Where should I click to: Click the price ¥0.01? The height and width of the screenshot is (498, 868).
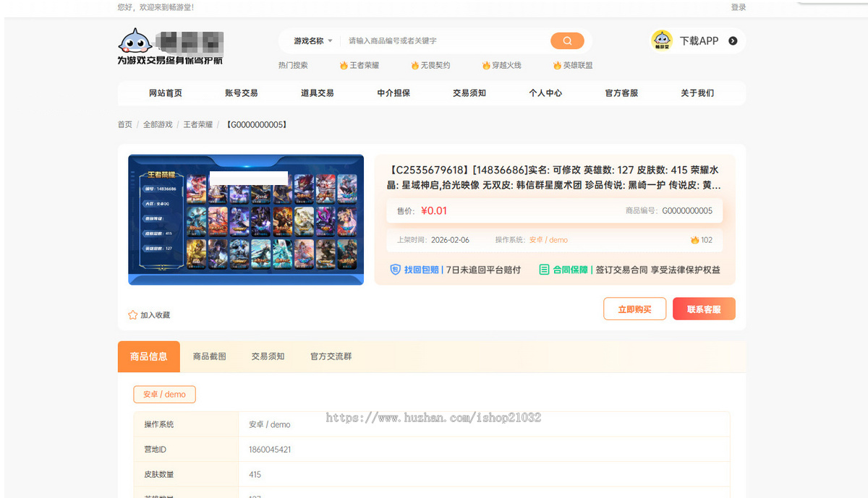pos(434,211)
